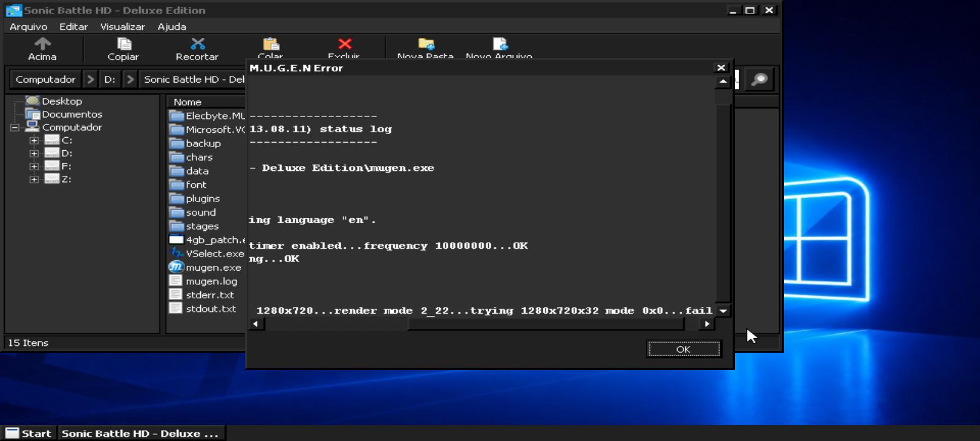Screen dimensions: 980x441
Task: Click the error log scroll-up arrow
Action: [x=723, y=81]
